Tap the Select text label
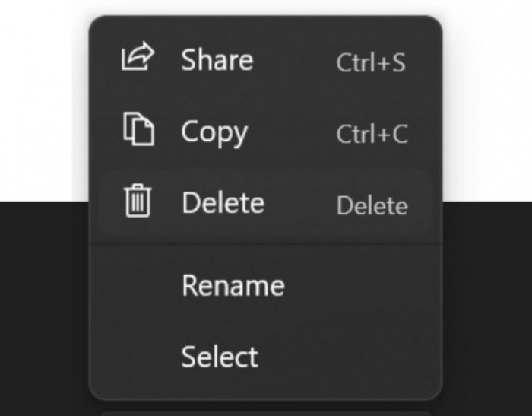The width and height of the screenshot is (532, 416). click(220, 357)
